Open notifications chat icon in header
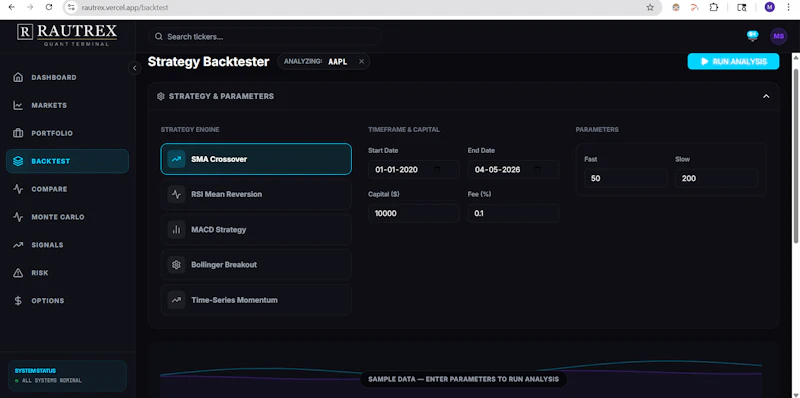800x398 pixels. pyautogui.click(x=752, y=36)
